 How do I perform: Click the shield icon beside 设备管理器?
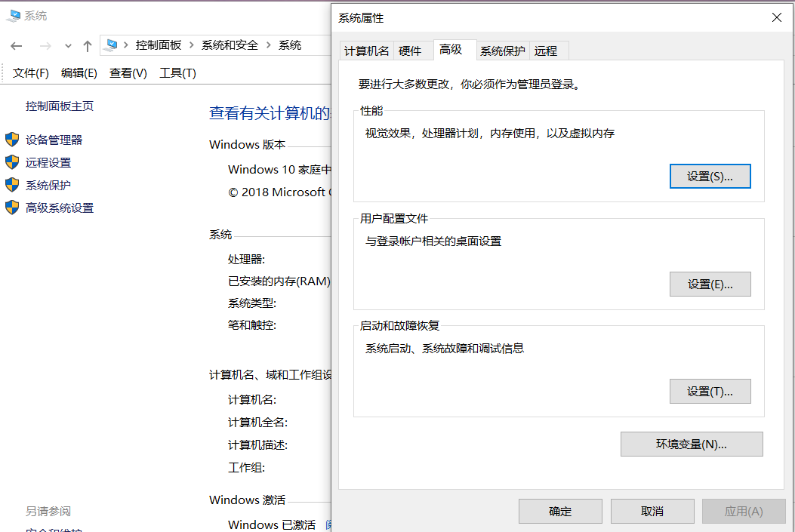point(12,140)
